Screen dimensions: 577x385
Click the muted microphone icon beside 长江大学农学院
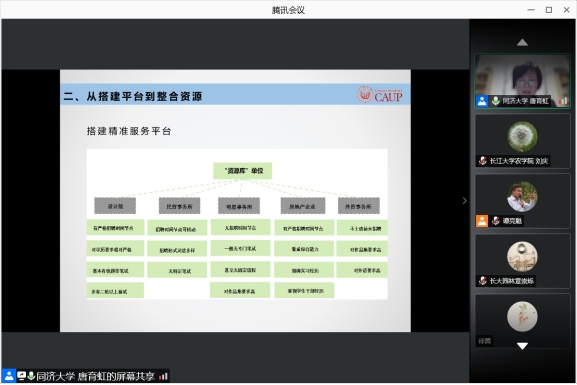(x=482, y=161)
